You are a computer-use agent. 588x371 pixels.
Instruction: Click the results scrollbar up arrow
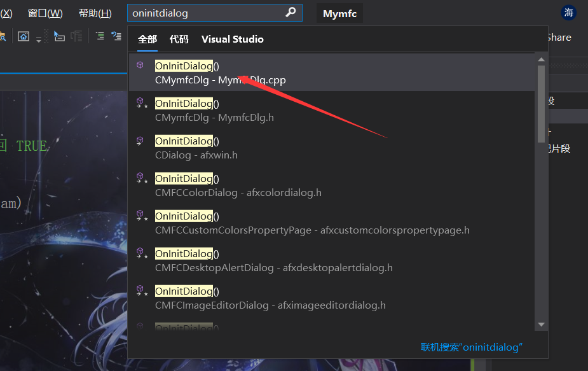click(x=541, y=59)
